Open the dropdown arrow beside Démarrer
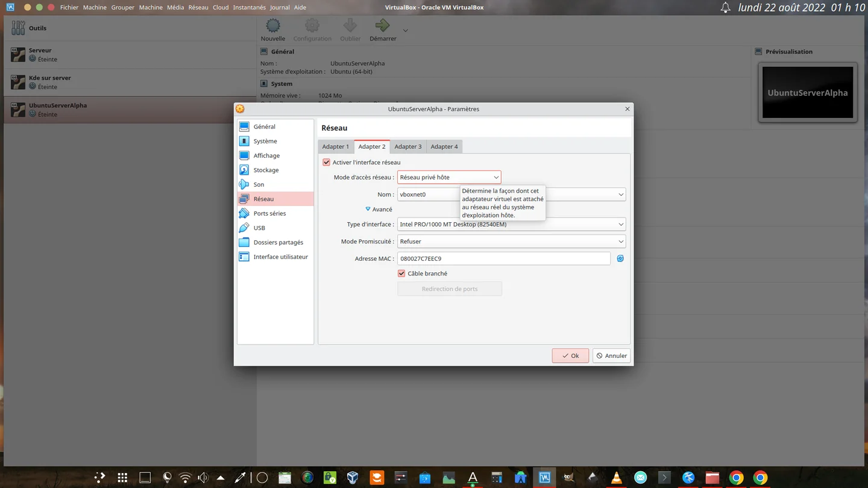 405,30
